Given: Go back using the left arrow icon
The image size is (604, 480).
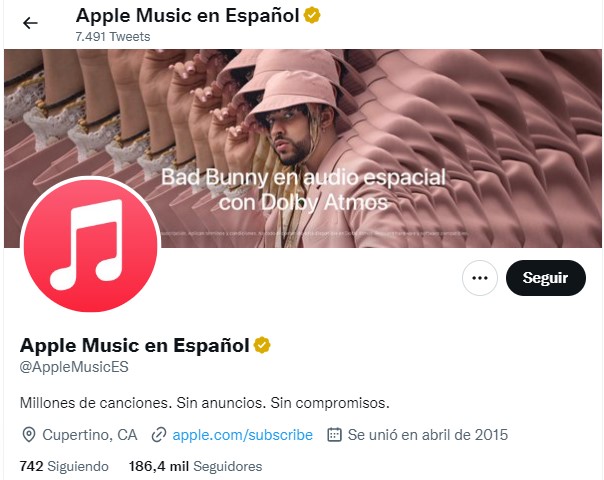Looking at the screenshot, I should (30, 23).
